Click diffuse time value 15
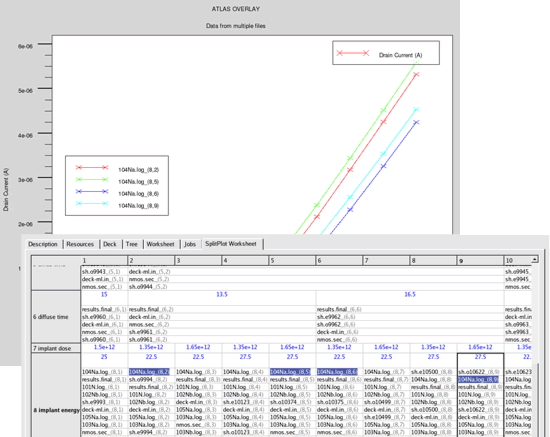 [x=104, y=294]
